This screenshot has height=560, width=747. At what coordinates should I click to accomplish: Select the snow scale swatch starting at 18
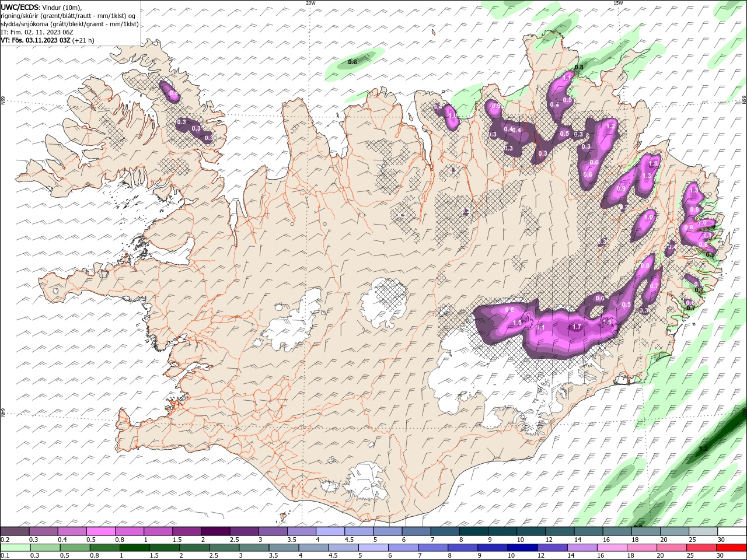(645, 531)
